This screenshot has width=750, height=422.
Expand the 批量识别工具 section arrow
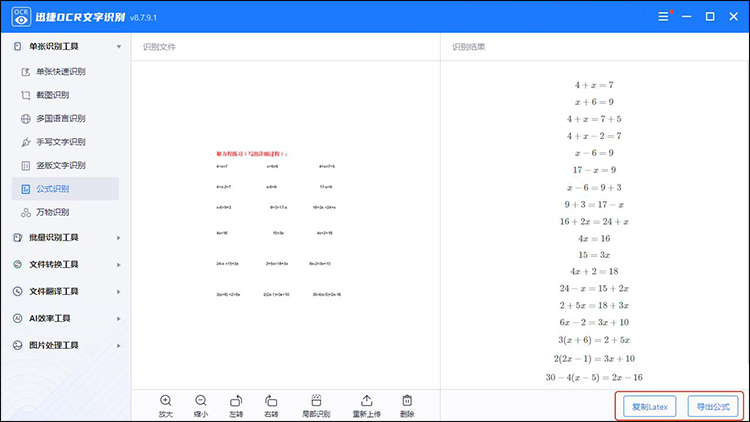coord(119,238)
